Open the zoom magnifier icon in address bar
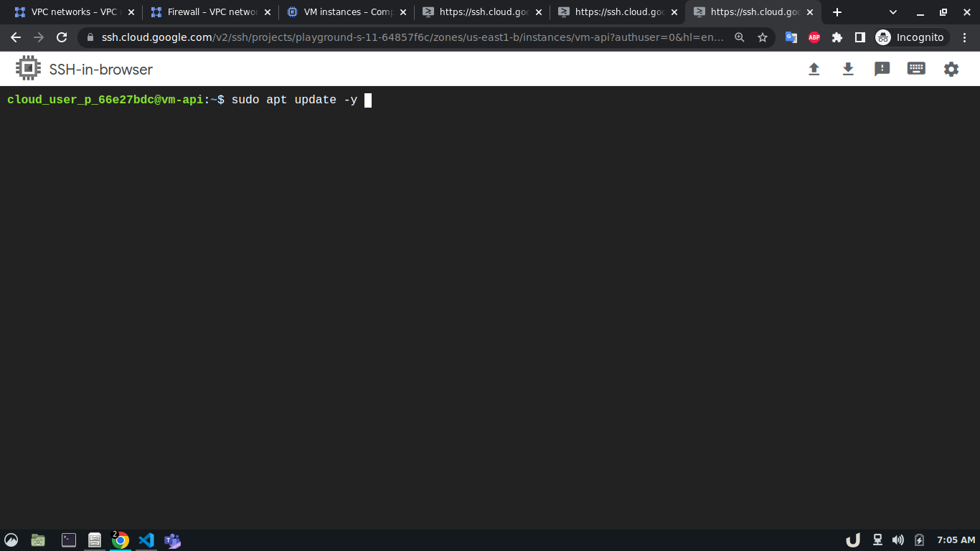The image size is (980, 551). tap(740, 37)
